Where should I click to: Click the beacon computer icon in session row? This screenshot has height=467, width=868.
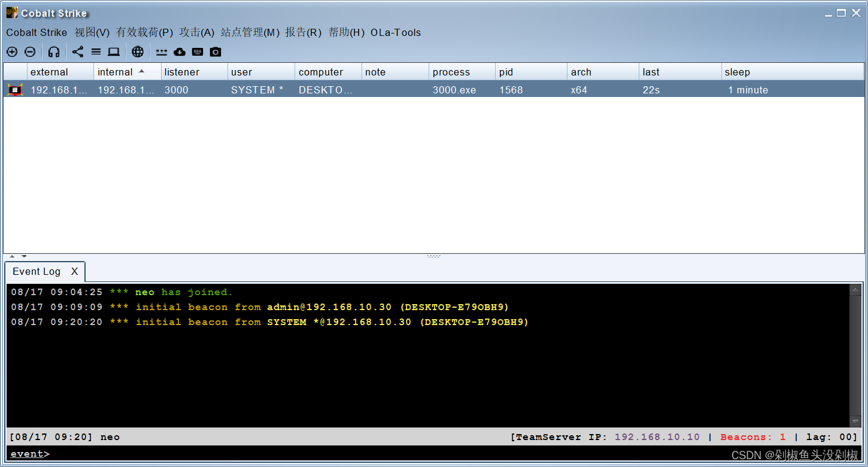[15, 90]
